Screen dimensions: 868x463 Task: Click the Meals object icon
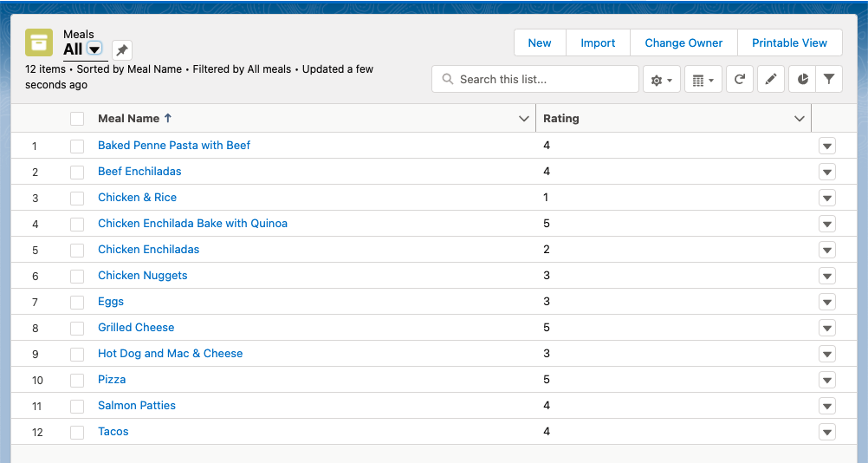(x=39, y=42)
